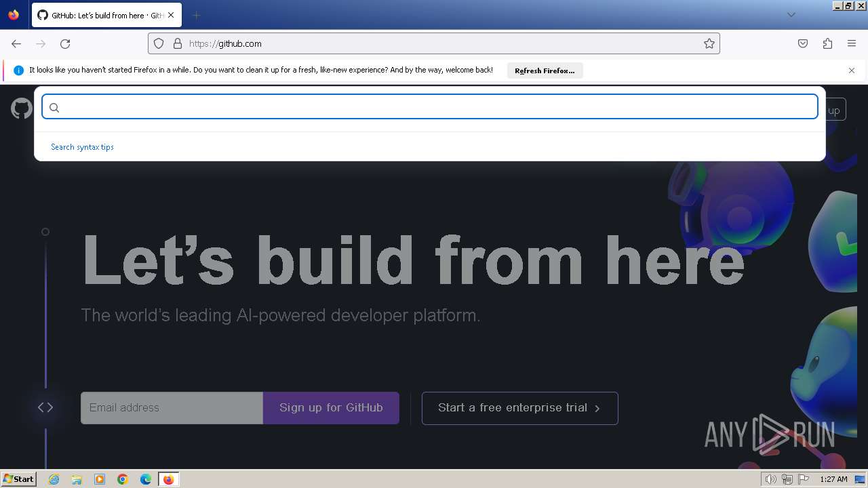Open Windows Media Player from taskbar
Image resolution: width=868 pixels, height=488 pixels.
click(100, 479)
